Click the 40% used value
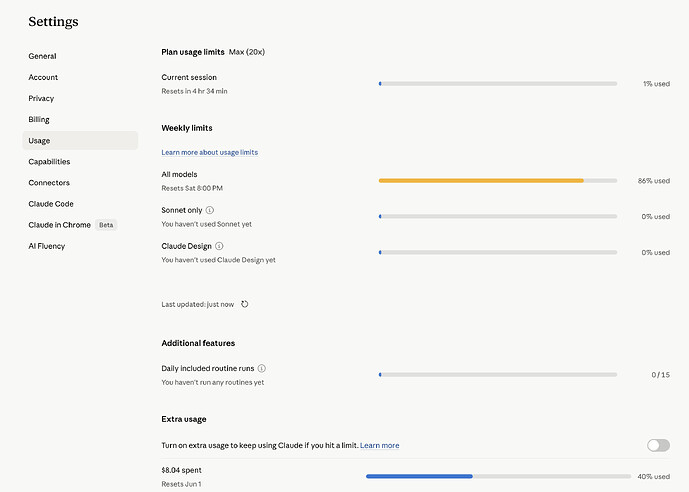The image size is (689, 492). pos(653,476)
